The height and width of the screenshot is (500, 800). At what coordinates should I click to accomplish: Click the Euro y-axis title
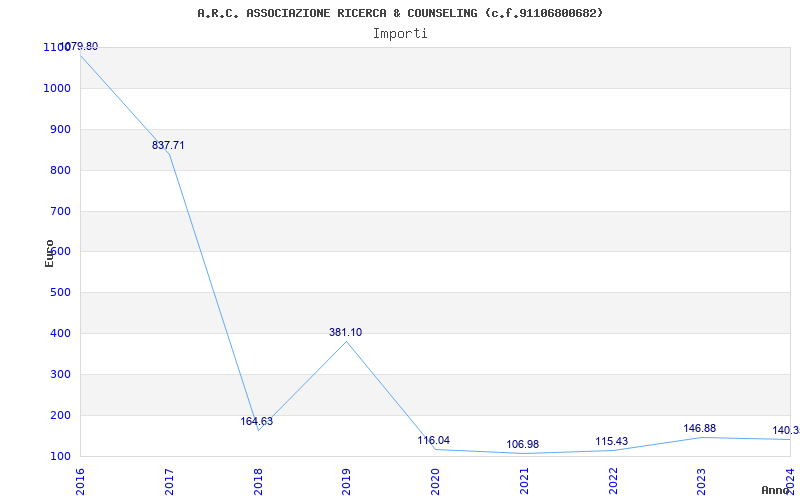coord(49,254)
